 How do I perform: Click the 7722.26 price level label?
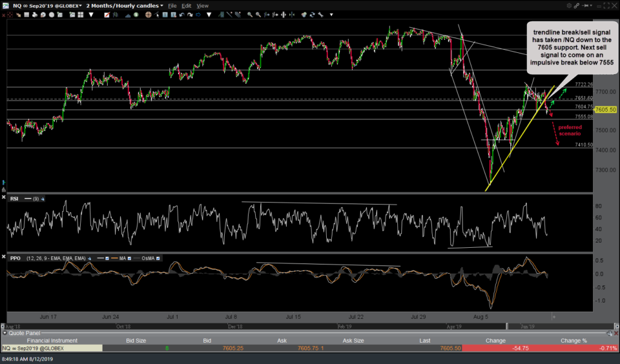[584, 85]
